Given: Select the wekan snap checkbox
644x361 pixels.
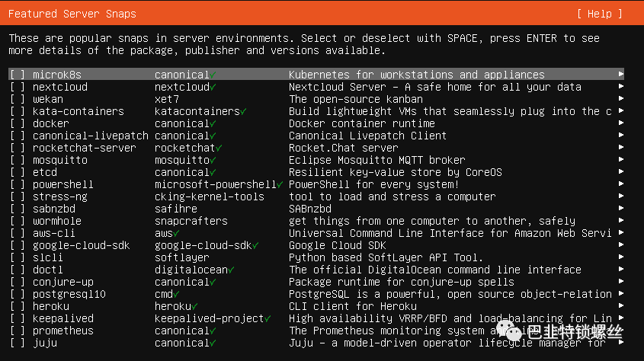Looking at the screenshot, I should pos(18,99).
